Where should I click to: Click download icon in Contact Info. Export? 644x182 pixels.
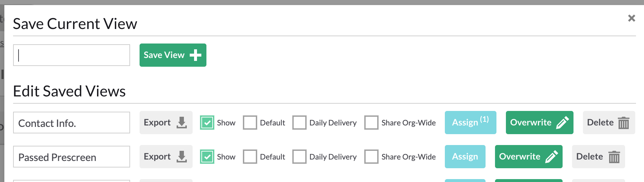click(x=182, y=123)
